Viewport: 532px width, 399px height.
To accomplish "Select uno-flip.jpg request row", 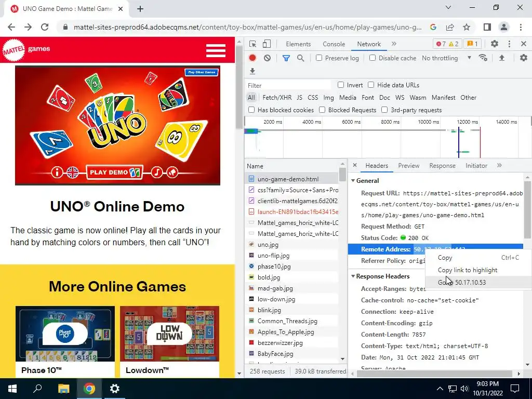I will (x=291, y=256).
